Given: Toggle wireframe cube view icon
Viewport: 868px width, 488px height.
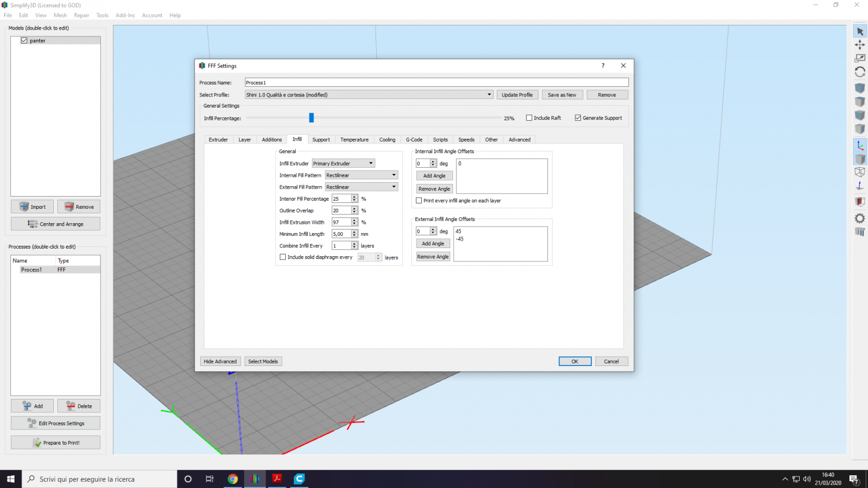Looking at the screenshot, I should tap(860, 172).
